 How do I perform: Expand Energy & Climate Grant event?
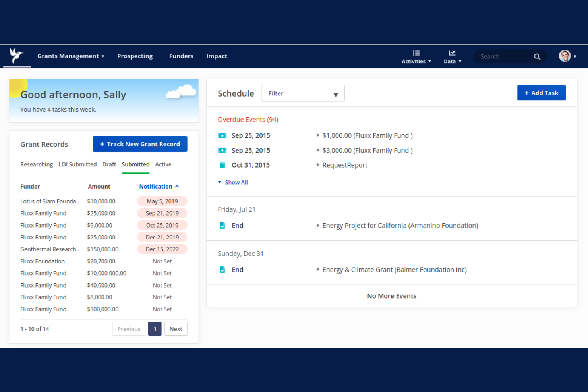click(x=318, y=269)
